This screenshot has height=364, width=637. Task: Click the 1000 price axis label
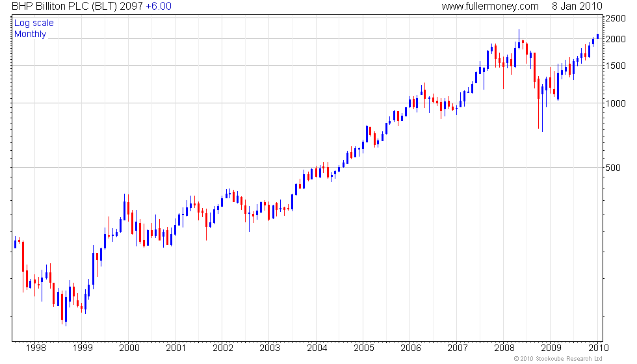click(x=616, y=103)
